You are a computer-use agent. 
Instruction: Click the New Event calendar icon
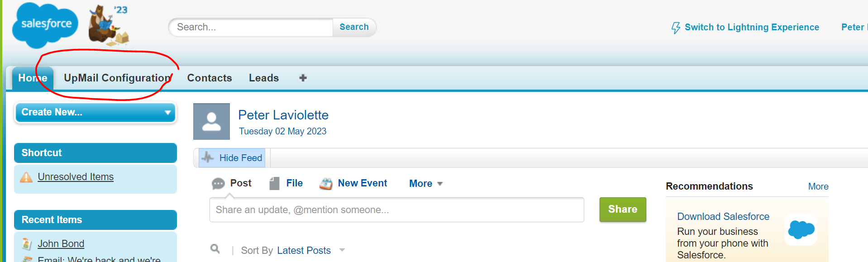pos(326,183)
